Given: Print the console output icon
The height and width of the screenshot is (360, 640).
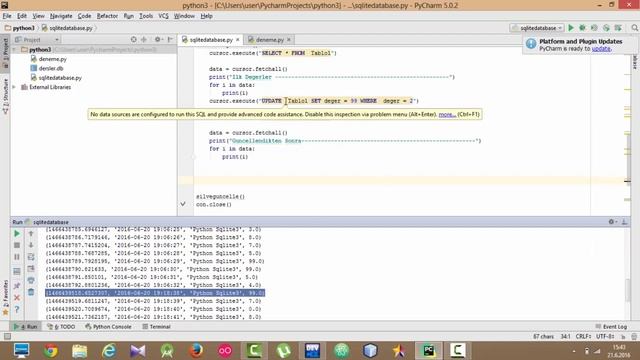Looking at the screenshot, I should (x=31, y=280).
